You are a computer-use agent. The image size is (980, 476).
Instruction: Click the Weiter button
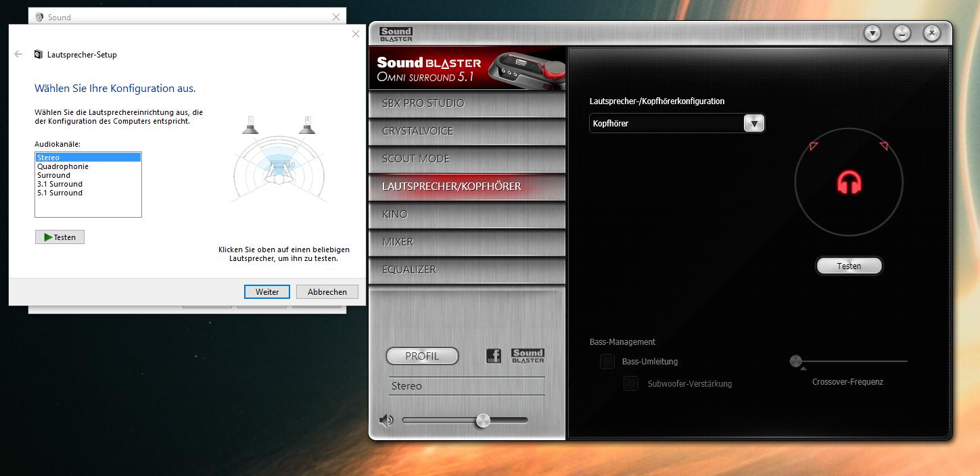pos(267,292)
